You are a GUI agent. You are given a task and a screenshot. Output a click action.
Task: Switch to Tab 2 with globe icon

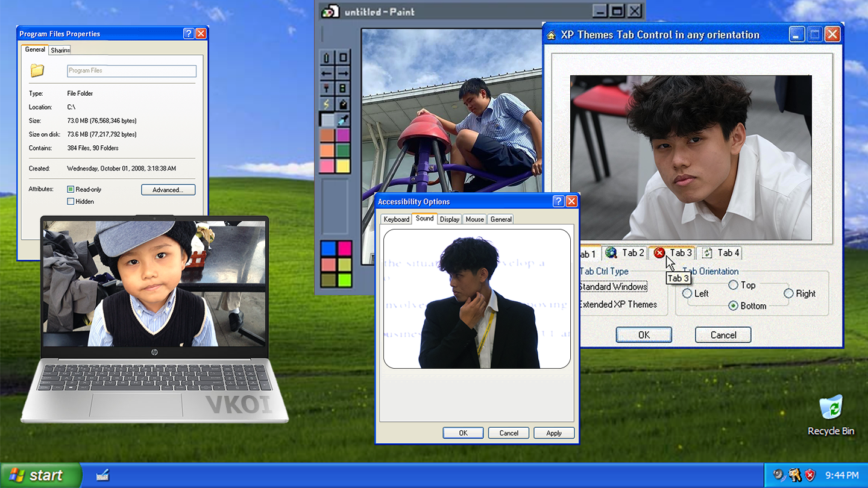pyautogui.click(x=625, y=253)
